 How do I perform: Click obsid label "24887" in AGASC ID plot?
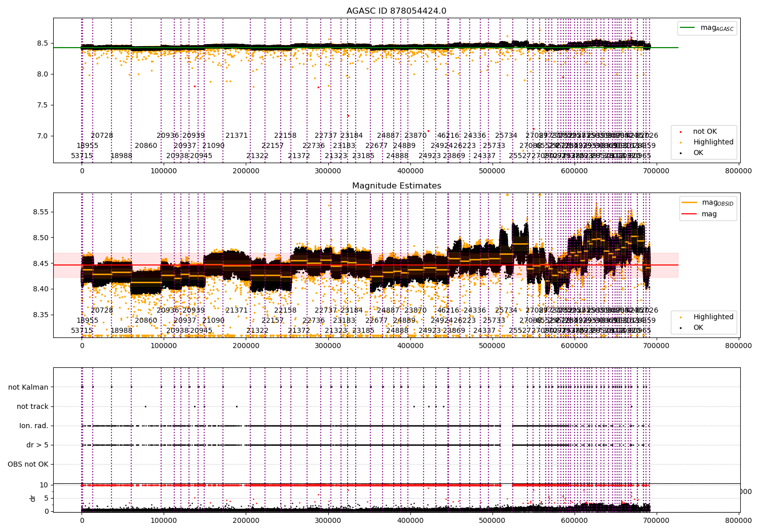(388, 136)
